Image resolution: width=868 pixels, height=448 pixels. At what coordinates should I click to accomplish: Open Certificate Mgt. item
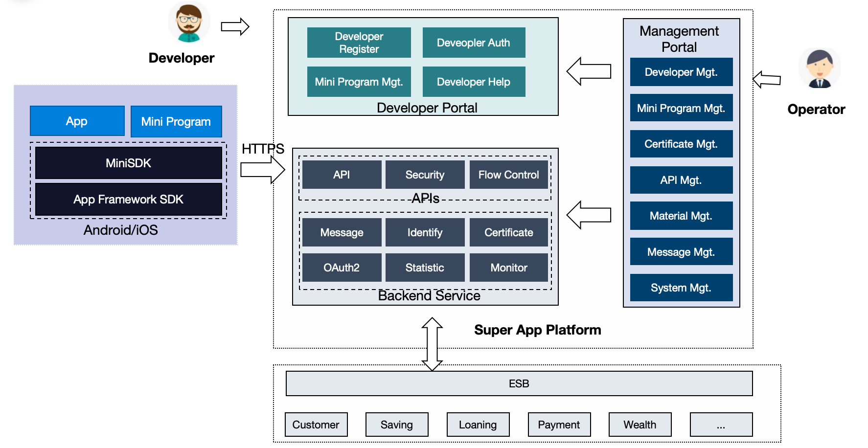click(x=681, y=144)
